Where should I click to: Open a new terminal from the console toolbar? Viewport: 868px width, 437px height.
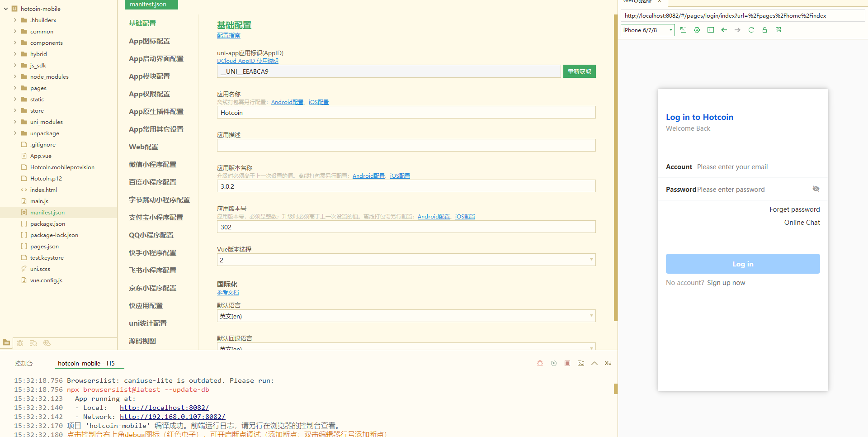[581, 363]
